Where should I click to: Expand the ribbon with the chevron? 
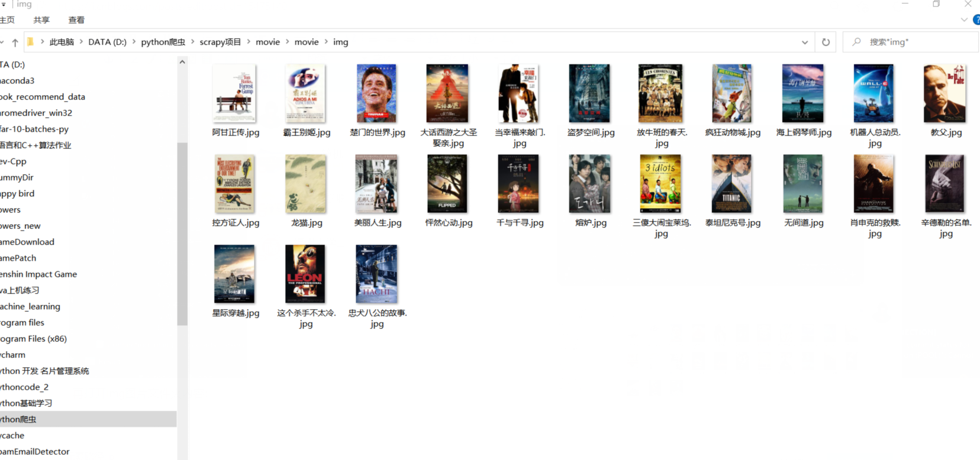click(964, 20)
